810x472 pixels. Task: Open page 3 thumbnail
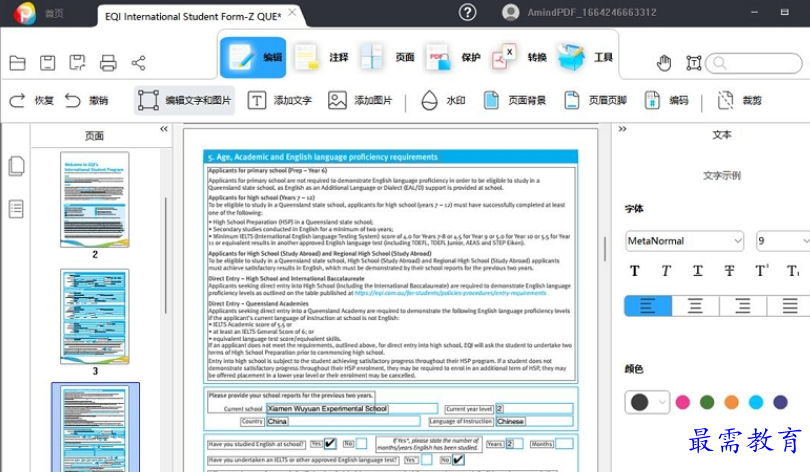95,317
